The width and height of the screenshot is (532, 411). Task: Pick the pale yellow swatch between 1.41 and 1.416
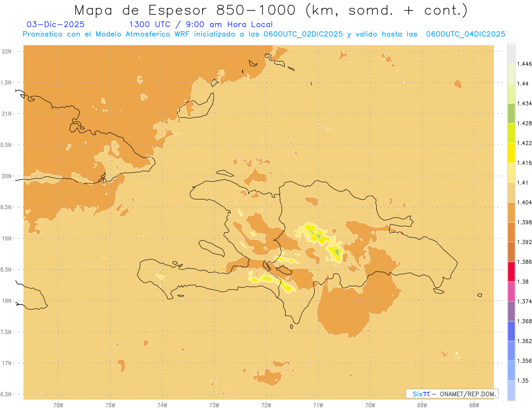(x=511, y=172)
